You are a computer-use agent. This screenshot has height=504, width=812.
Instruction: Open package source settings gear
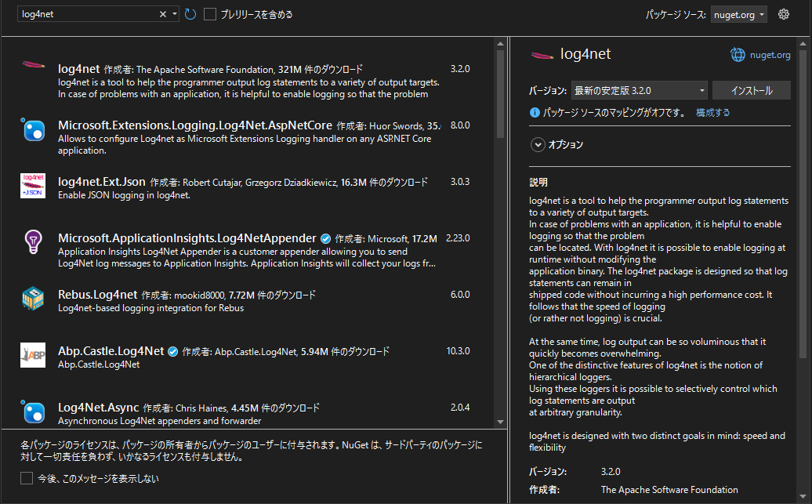pyautogui.click(x=784, y=14)
